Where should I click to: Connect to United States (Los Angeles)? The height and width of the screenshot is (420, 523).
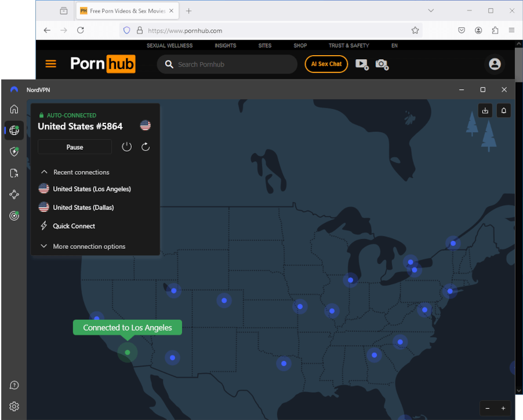[x=85, y=189]
